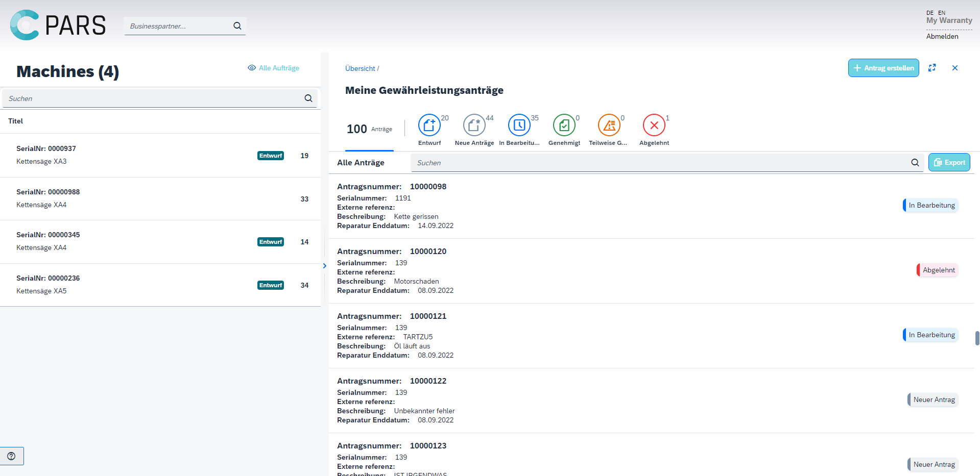The width and height of the screenshot is (980, 476).
Task: Switch language to DE
Action: tap(930, 13)
